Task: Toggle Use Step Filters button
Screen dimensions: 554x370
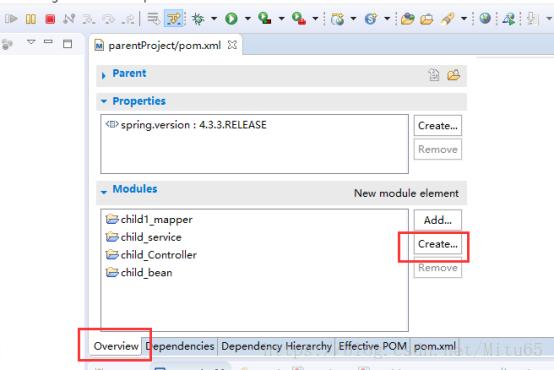Action: pos(173,18)
